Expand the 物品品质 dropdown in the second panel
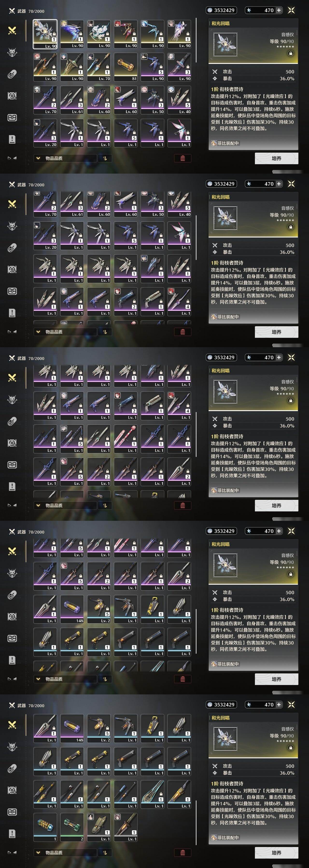 tap(65, 332)
